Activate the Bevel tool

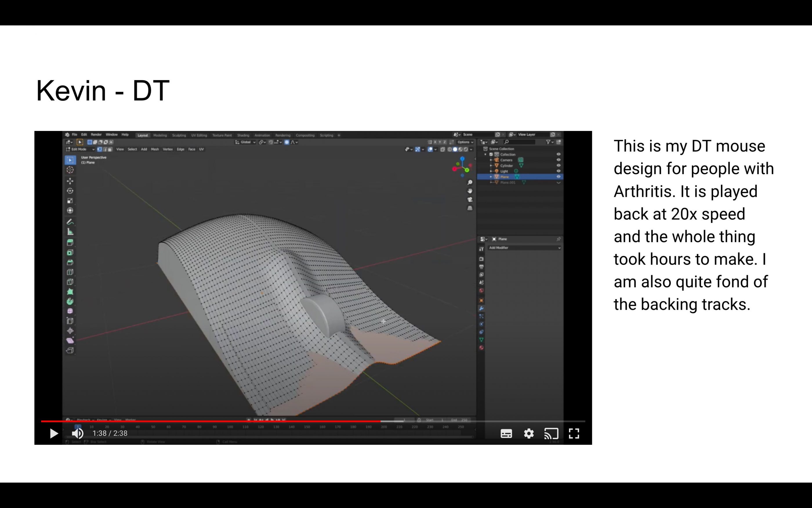coord(70,262)
